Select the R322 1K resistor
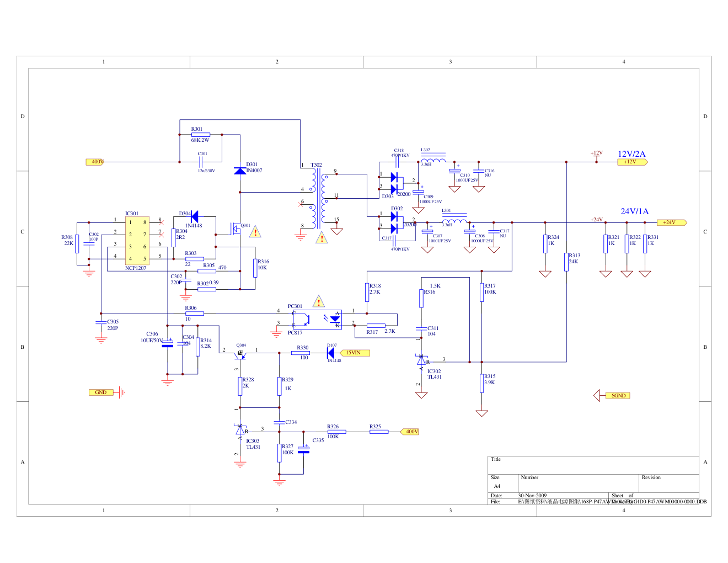The height and width of the screenshot is (563, 728). click(x=627, y=243)
